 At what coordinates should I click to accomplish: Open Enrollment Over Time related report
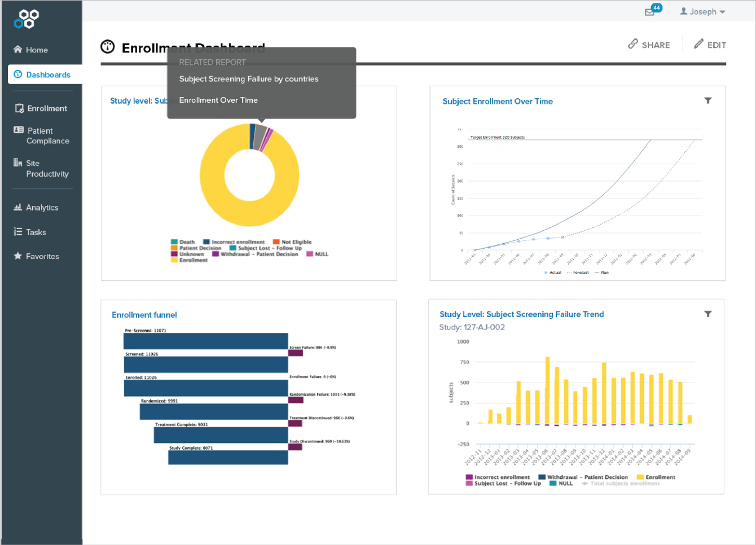click(x=218, y=100)
